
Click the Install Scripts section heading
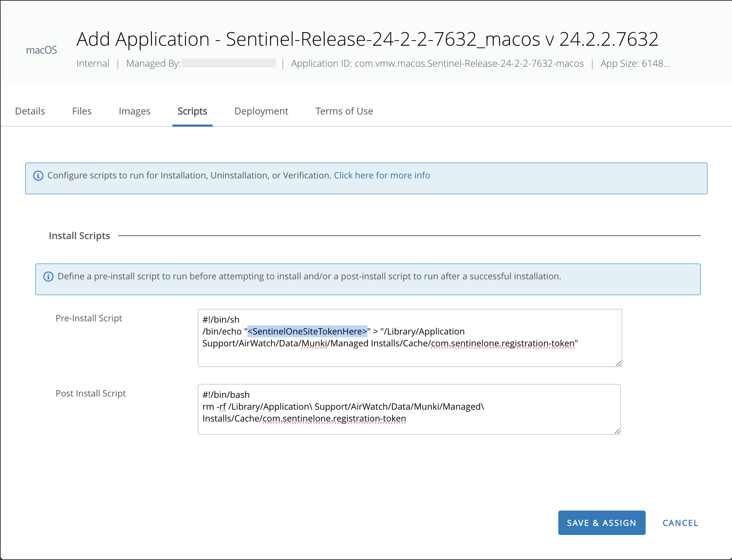(79, 236)
